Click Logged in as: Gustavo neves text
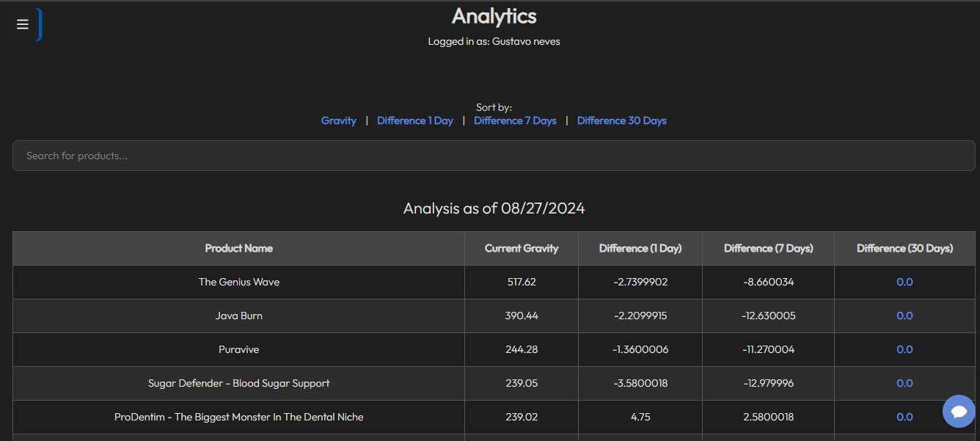This screenshot has height=441, width=980. point(494,42)
